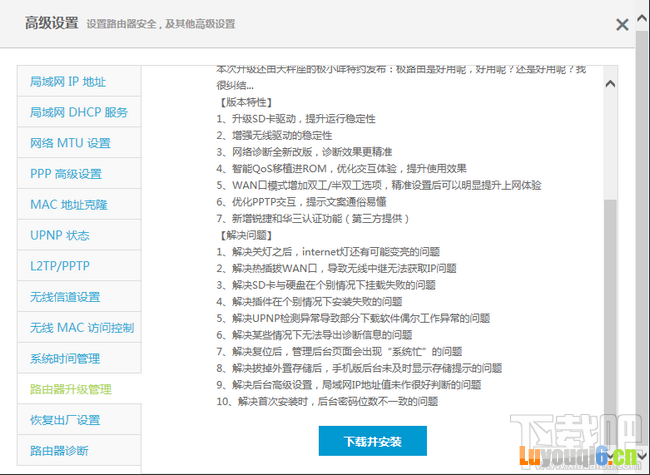Select 网络 MTU 设置 menu item
650x475 pixels.
click(79, 143)
